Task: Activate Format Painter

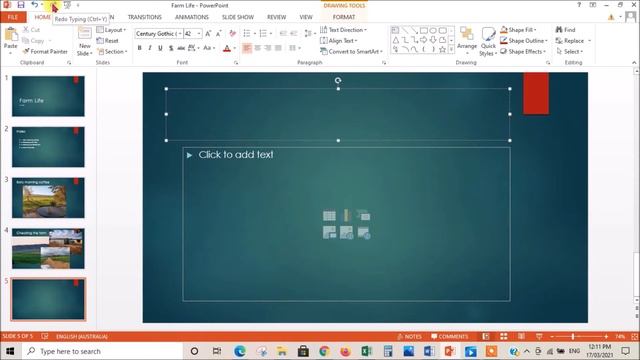Action: pyautogui.click(x=45, y=51)
